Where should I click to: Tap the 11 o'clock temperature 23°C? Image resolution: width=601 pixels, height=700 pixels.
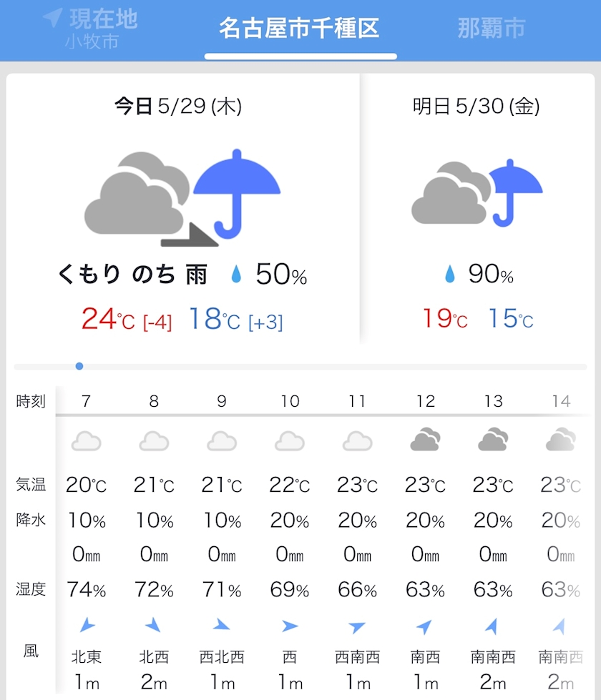358,485
